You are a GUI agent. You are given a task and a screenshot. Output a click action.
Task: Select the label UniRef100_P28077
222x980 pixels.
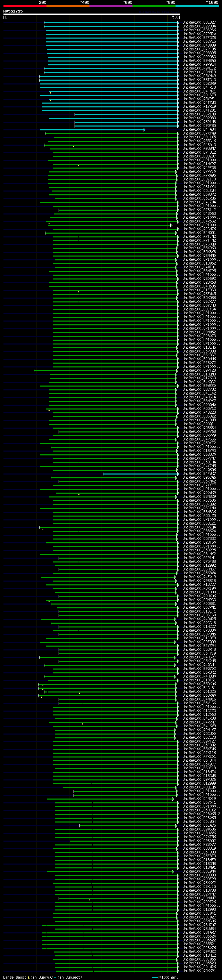tap(199, 844)
